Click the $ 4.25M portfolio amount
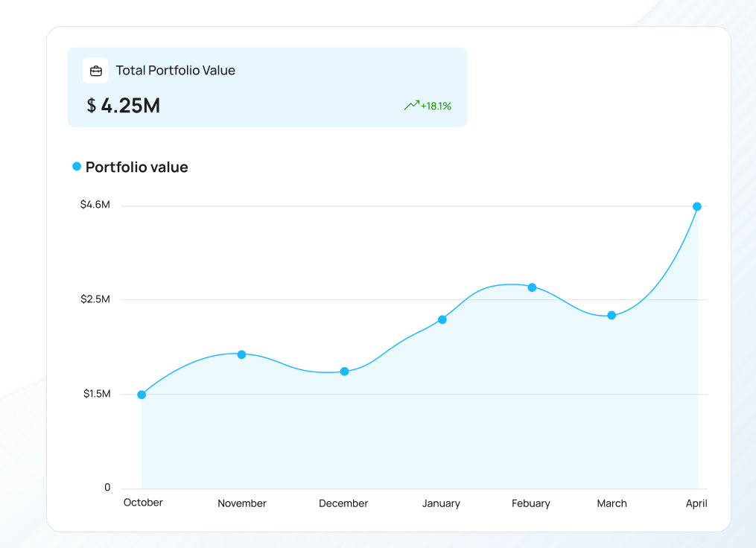Screen dimensions: 756x548 pyautogui.click(x=124, y=106)
